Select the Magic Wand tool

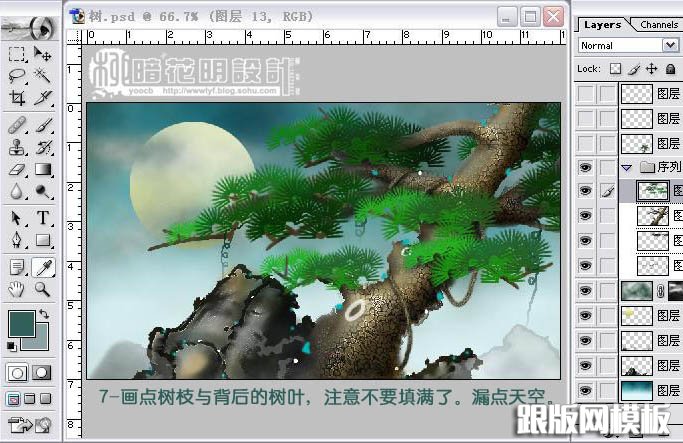(x=43, y=75)
